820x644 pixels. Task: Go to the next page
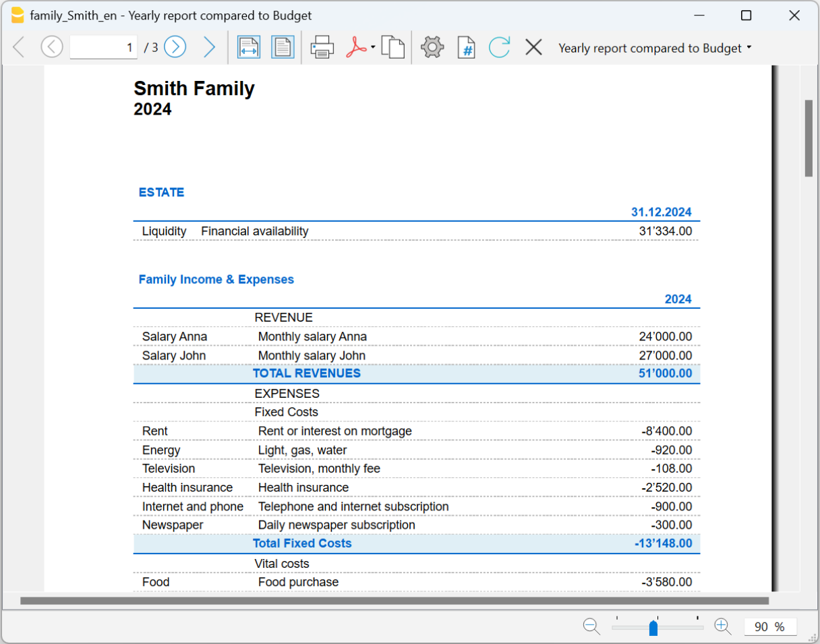pos(175,47)
